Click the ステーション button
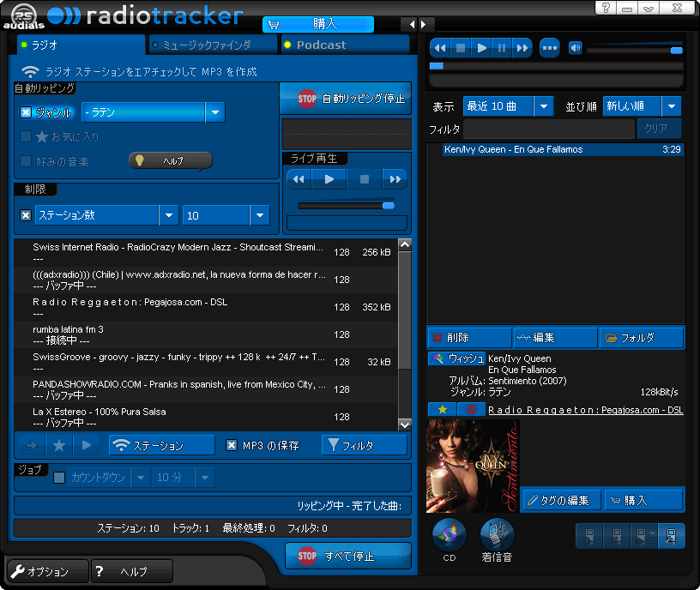The width and height of the screenshot is (700, 590). 161,445
